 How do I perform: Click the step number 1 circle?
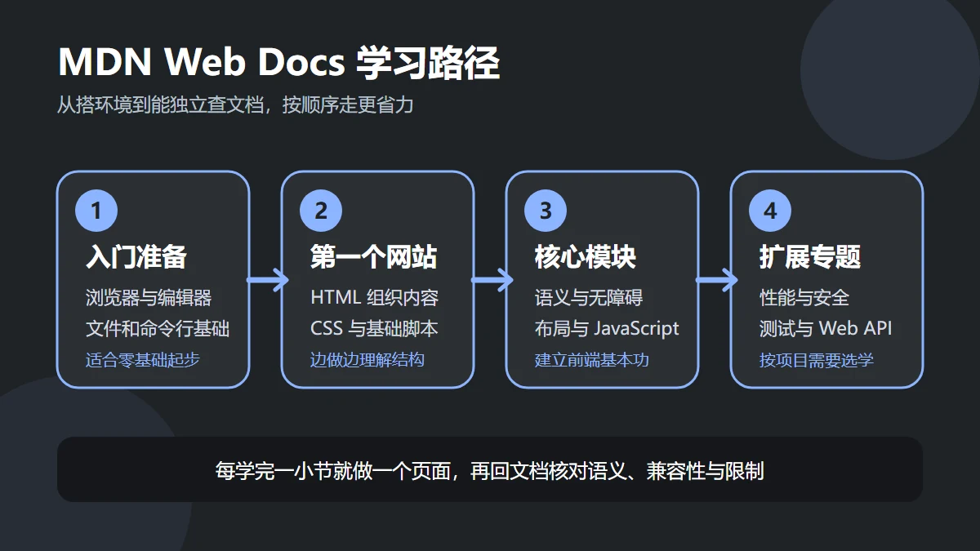click(x=96, y=211)
